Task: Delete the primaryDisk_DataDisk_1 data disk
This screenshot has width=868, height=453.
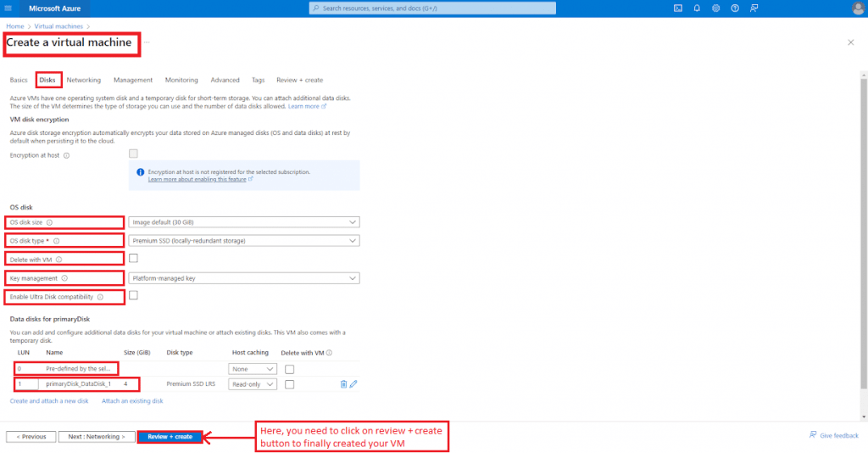Action: 343,383
